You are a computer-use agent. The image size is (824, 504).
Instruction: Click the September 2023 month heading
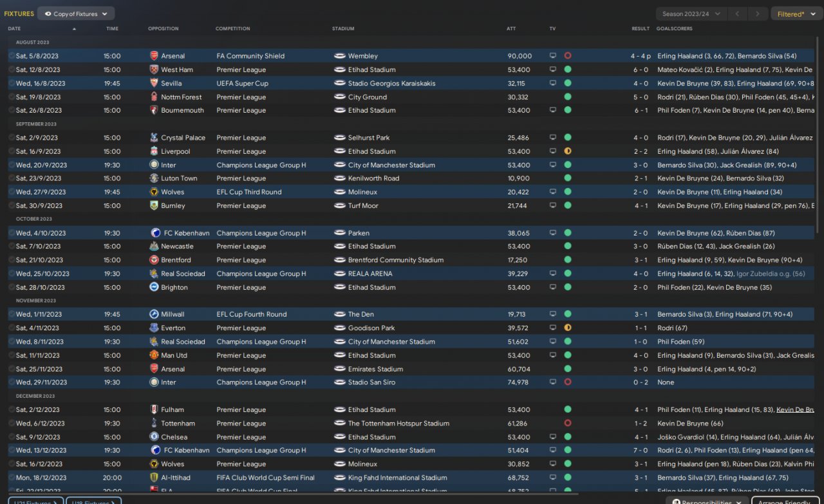point(36,124)
